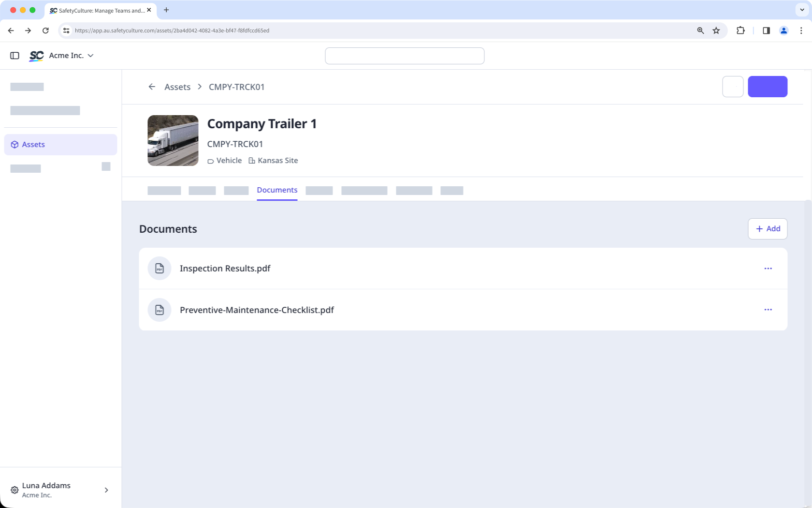Screen dimensions: 812x508
Task: Click the Kansas Site location label
Action: pos(274,161)
